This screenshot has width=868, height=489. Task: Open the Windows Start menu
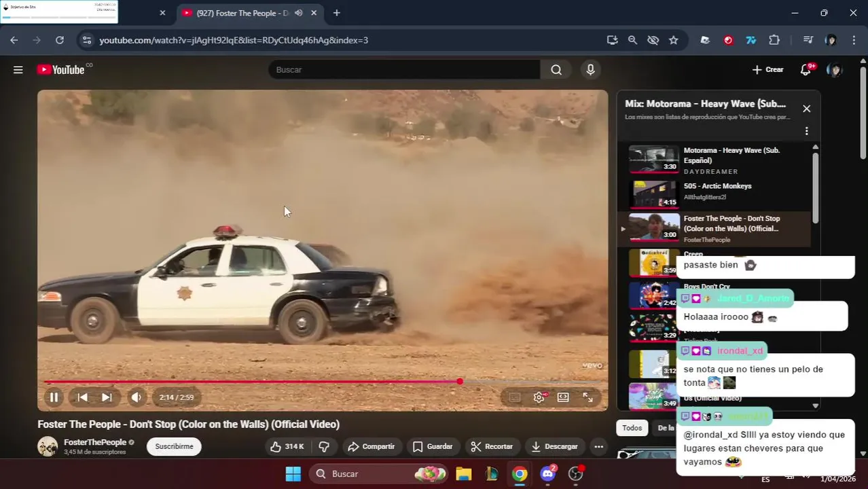tap(293, 474)
